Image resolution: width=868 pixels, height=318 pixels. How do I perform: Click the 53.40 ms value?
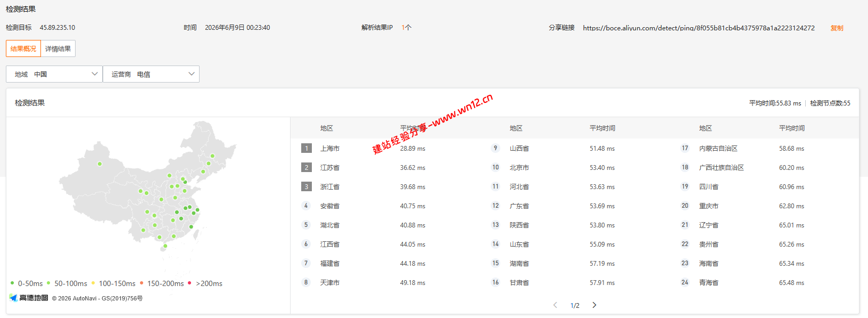click(602, 168)
